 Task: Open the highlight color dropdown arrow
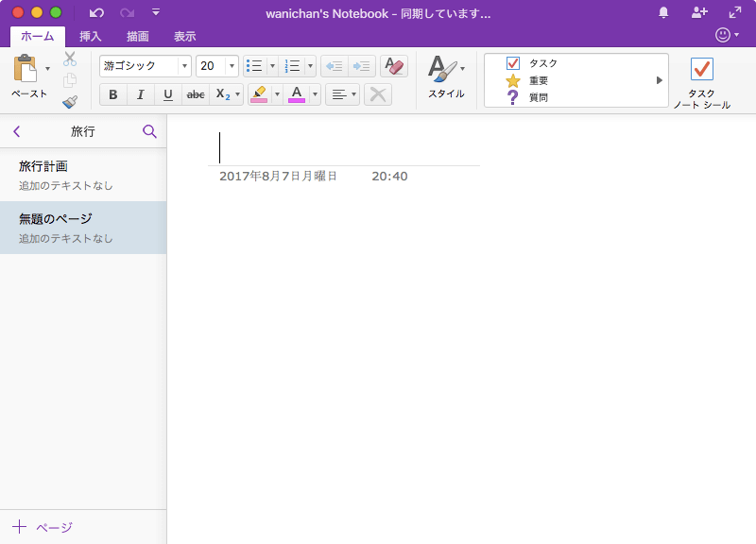click(x=277, y=94)
